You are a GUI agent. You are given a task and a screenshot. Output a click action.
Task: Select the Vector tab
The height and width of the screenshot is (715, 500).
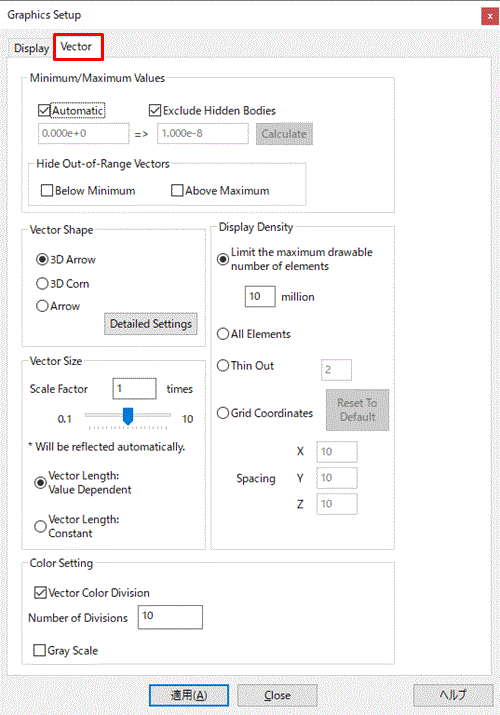78,47
